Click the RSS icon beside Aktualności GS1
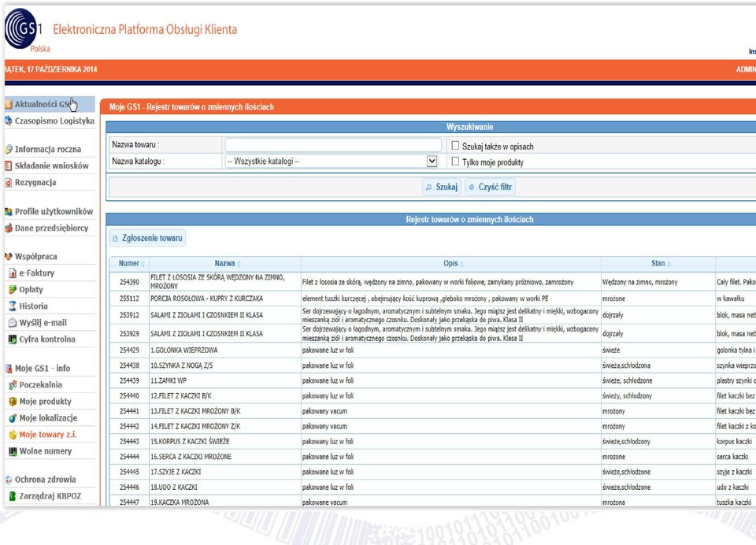Image resolution: width=756 pixels, height=545 pixels. [8, 104]
